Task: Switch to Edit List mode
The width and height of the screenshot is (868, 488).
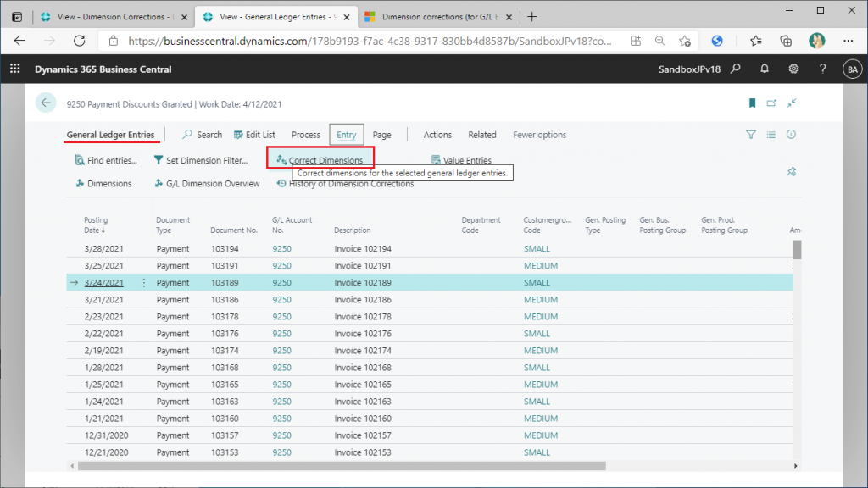Action: click(x=254, y=135)
